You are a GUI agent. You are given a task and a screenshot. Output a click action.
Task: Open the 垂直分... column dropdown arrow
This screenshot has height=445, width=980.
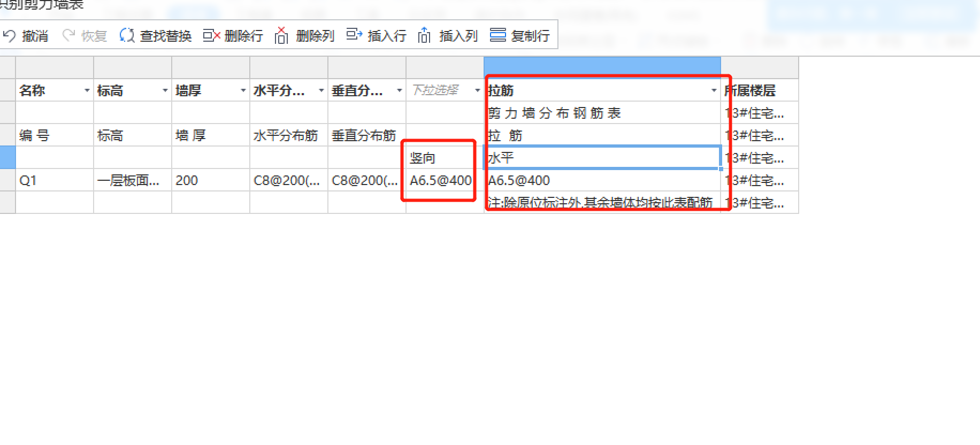coord(399,90)
